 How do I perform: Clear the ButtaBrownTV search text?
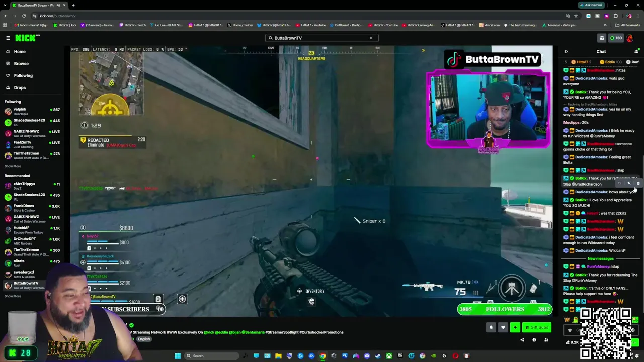(x=371, y=38)
